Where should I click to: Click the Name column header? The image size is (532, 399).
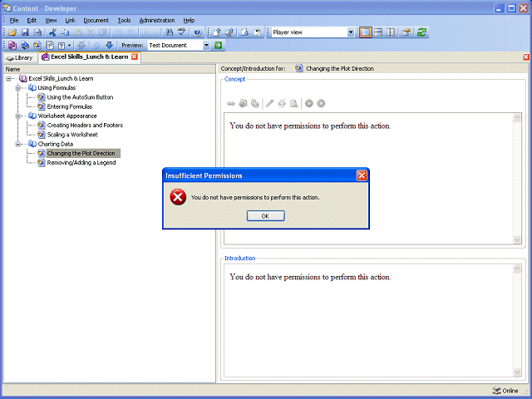tap(110, 69)
